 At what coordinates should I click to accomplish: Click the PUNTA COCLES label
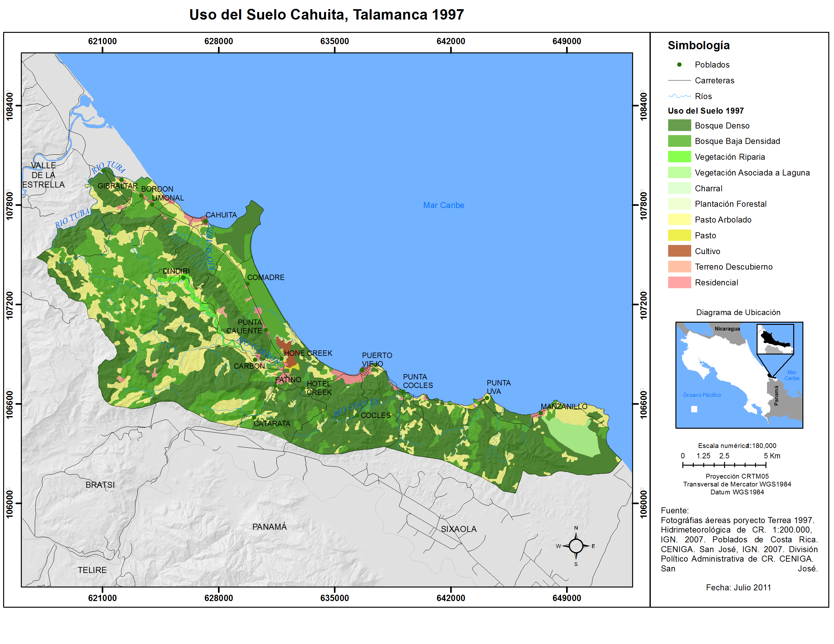click(418, 381)
